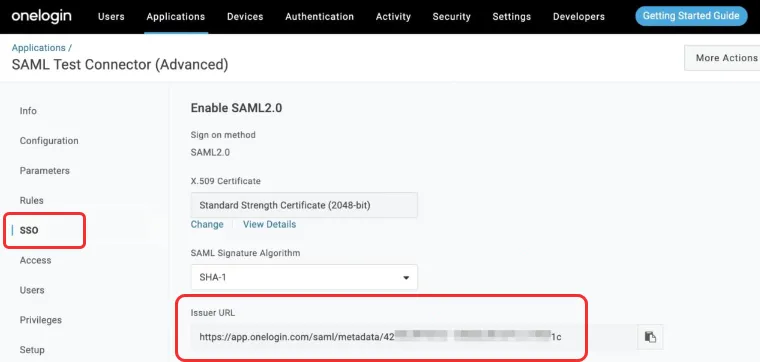Screen dimensions: 760x362
Task: Select the Parameters sidebar tab
Action: (45, 171)
